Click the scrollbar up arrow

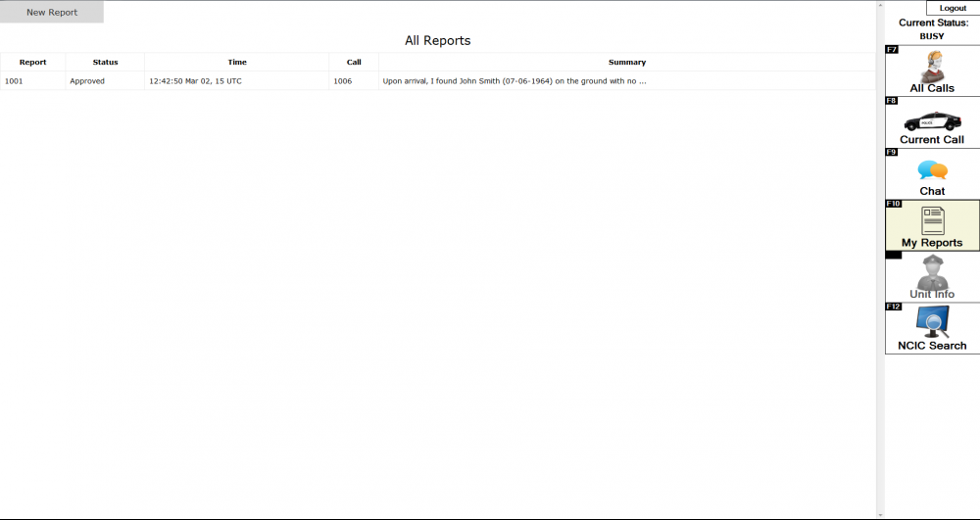pos(881,5)
